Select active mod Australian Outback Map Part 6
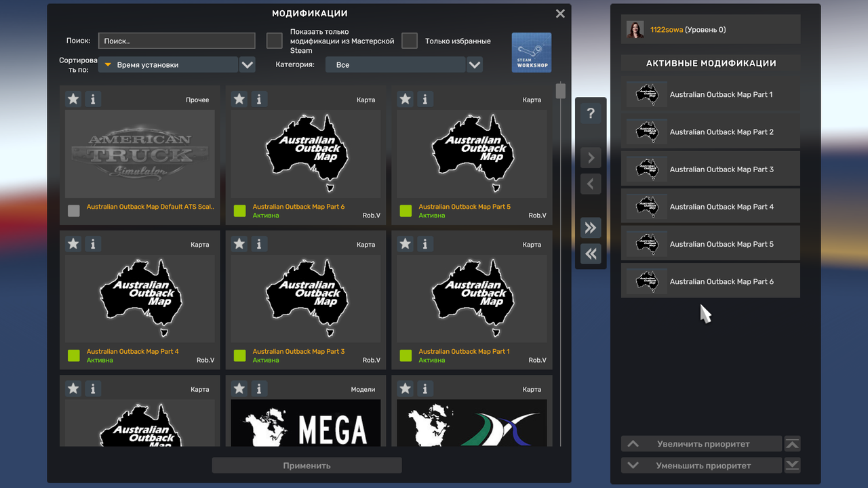868x488 pixels. (711, 281)
